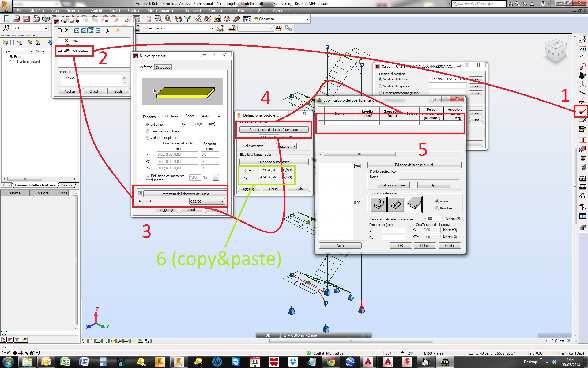
Task: Click 'Salva con nome' button
Action: pos(393,185)
